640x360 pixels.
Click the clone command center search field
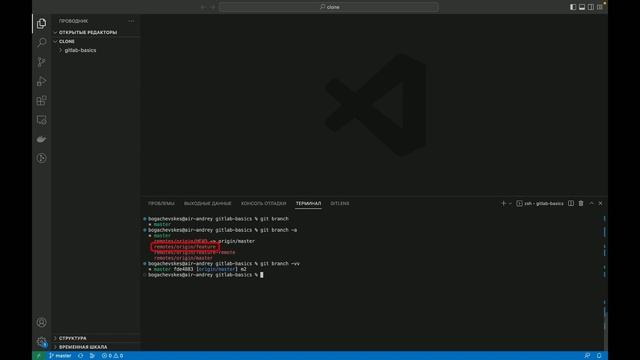click(329, 7)
